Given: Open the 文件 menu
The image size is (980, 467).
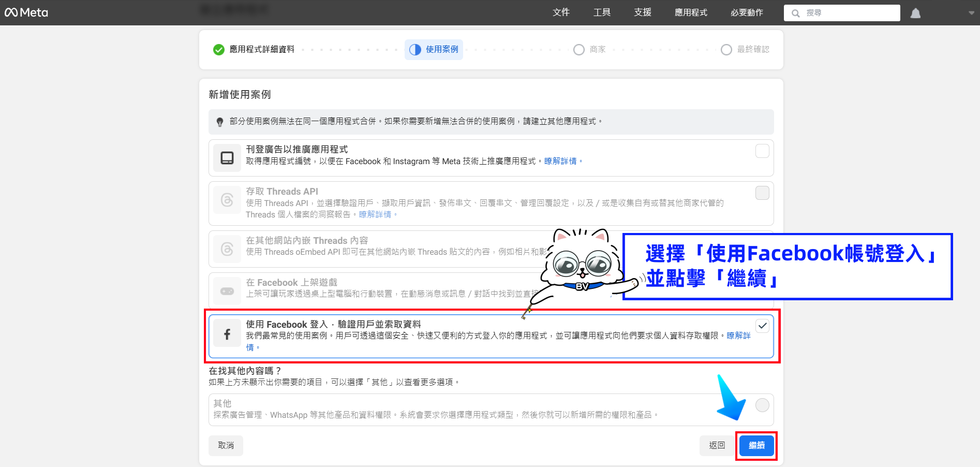Looking at the screenshot, I should click(561, 12).
